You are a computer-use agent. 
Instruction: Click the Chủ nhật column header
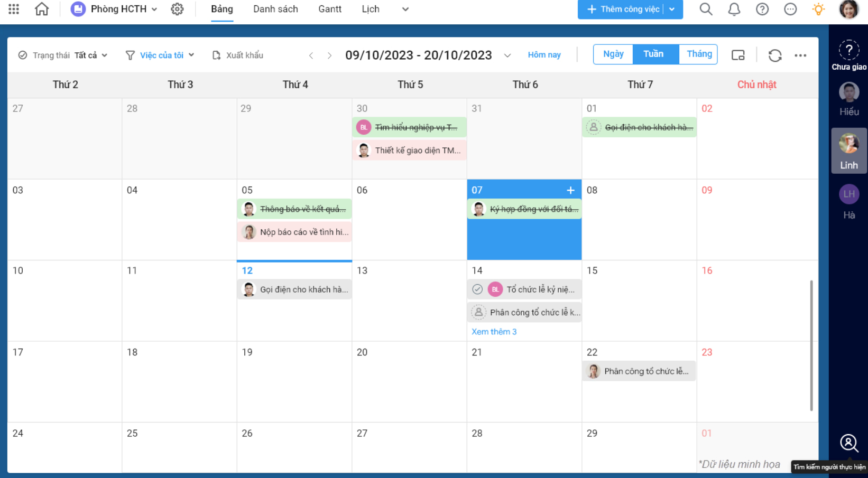point(756,85)
